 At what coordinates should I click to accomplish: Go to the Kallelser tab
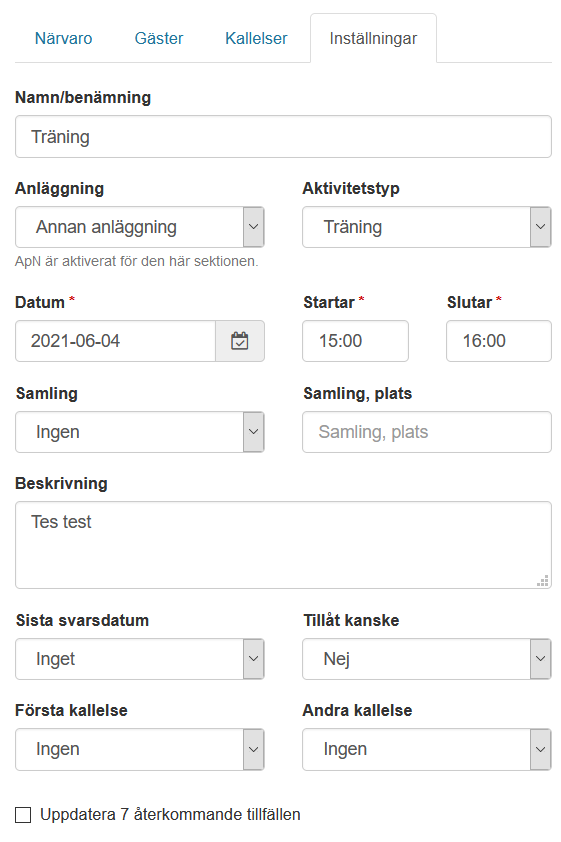tap(256, 39)
